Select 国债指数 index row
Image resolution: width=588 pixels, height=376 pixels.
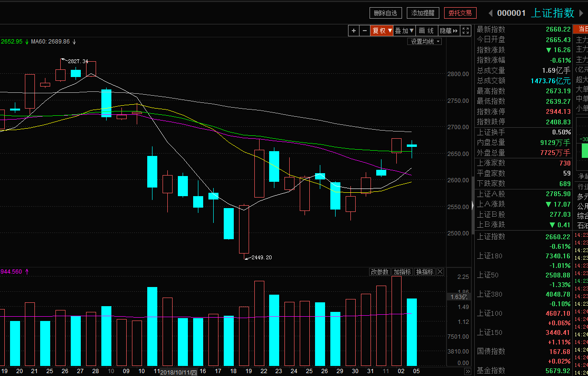(523, 356)
